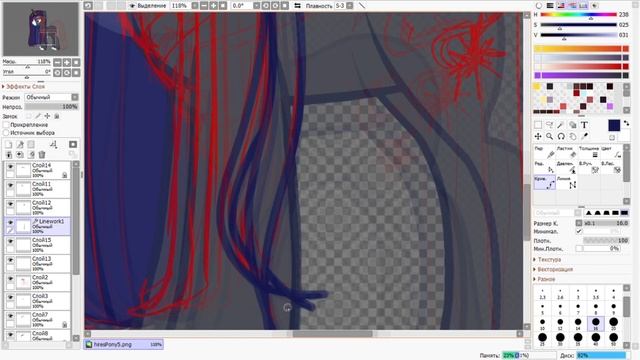This screenshot has width=640, height=360.
Task: Choose the Линия line tool
Action: click(x=567, y=182)
